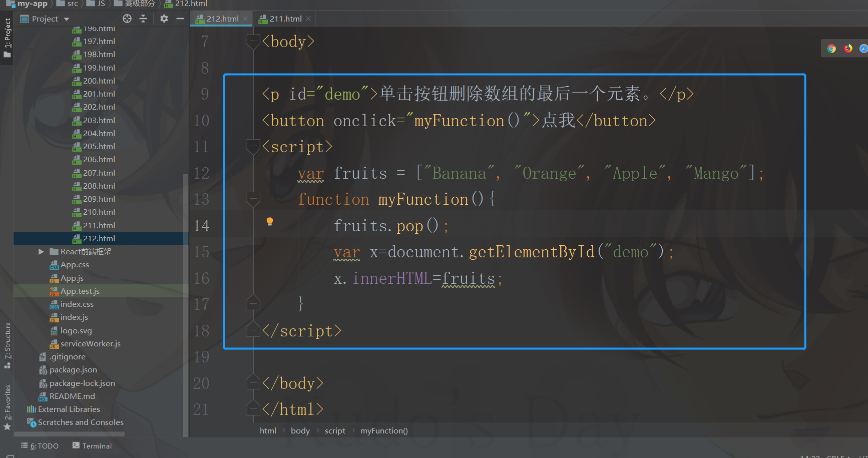The width and height of the screenshot is (868, 458).
Task: Open the Structure side tab
Action: click(7, 345)
